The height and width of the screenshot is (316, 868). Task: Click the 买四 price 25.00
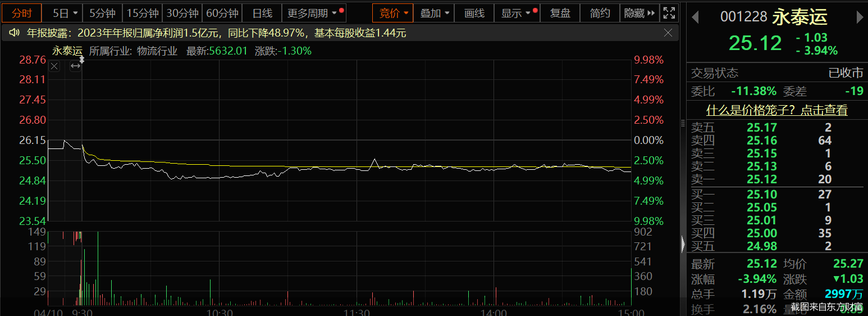pyautogui.click(x=762, y=233)
